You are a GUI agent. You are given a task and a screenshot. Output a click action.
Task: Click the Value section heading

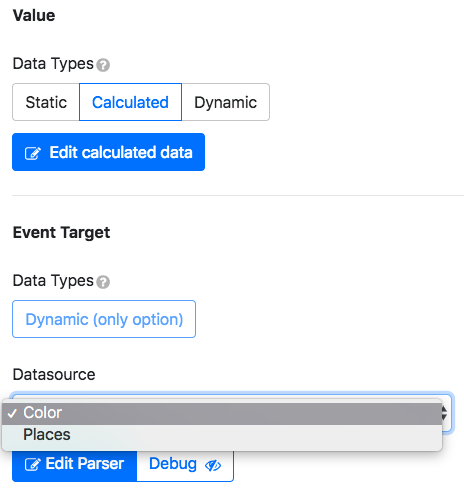point(34,15)
